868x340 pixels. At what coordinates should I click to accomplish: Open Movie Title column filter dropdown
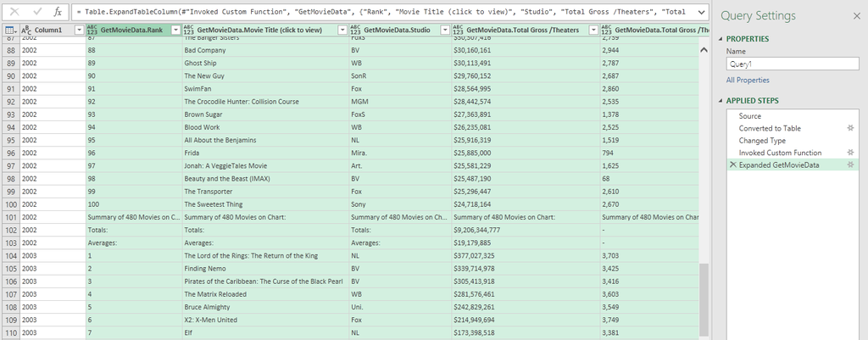pos(342,30)
